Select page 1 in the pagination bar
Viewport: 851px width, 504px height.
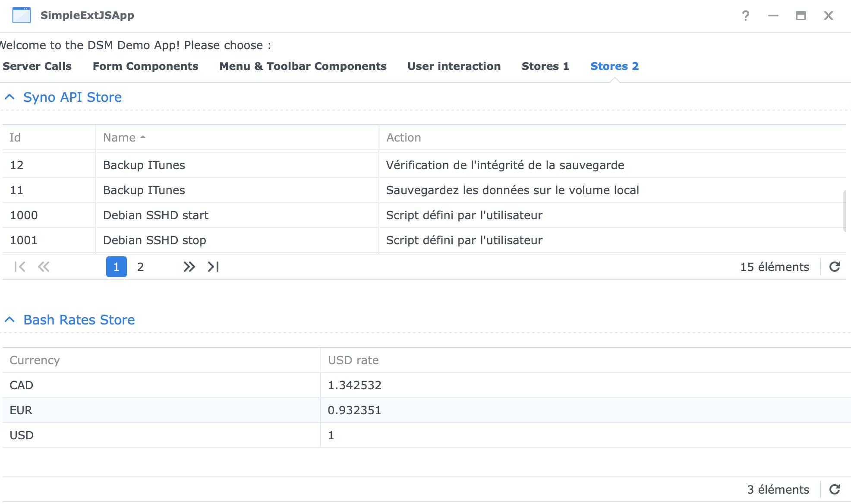[x=116, y=267]
